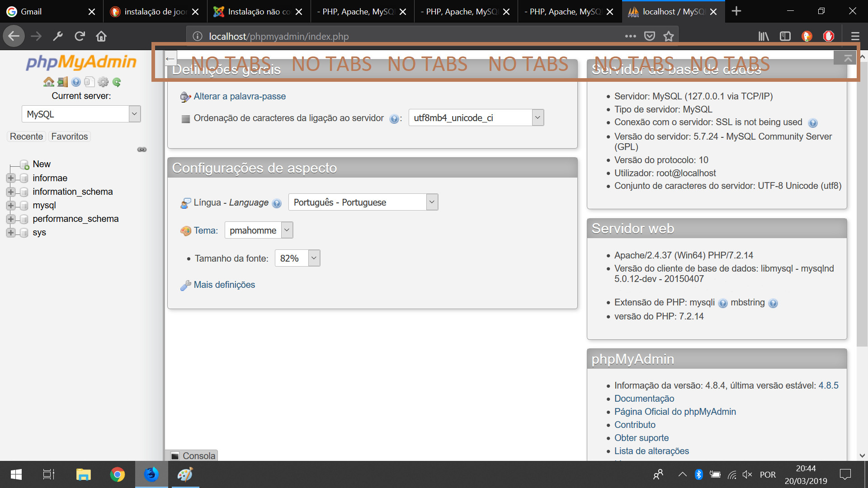The height and width of the screenshot is (488, 868).
Task: Open Google Chrome from the taskbar
Action: pos(117,474)
